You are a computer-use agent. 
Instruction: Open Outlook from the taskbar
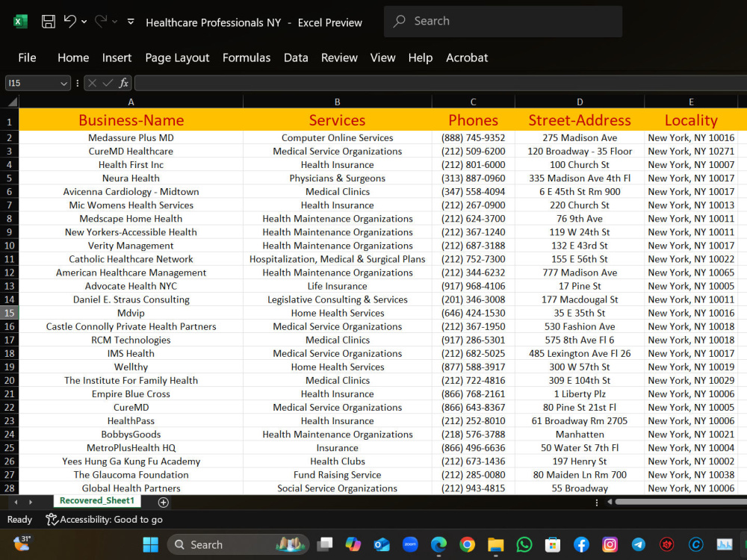point(382,544)
